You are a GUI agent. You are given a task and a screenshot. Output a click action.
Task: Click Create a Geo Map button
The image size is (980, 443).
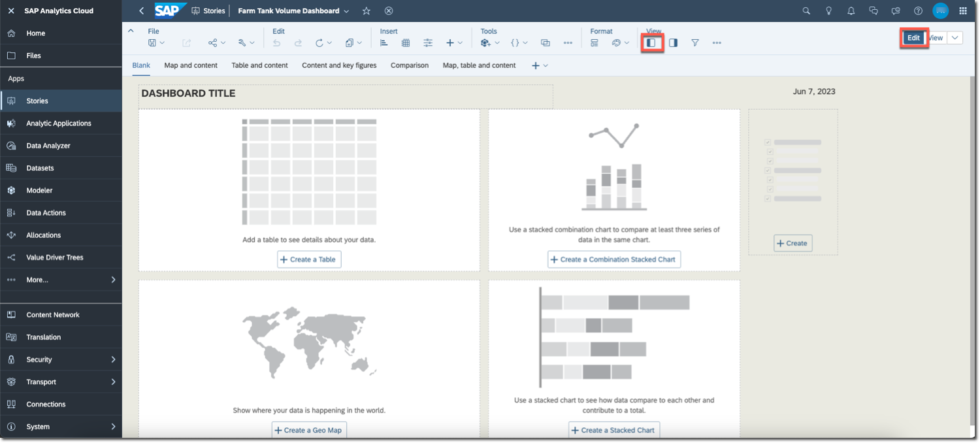pyautogui.click(x=309, y=430)
